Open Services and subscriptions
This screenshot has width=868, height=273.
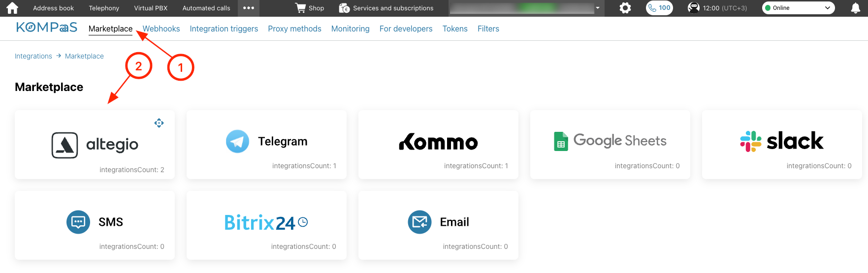pos(386,8)
